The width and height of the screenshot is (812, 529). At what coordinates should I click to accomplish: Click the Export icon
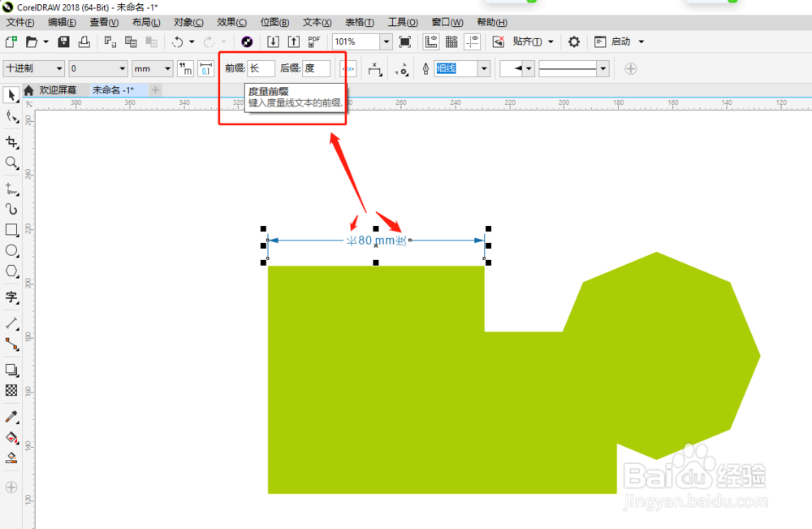point(294,42)
